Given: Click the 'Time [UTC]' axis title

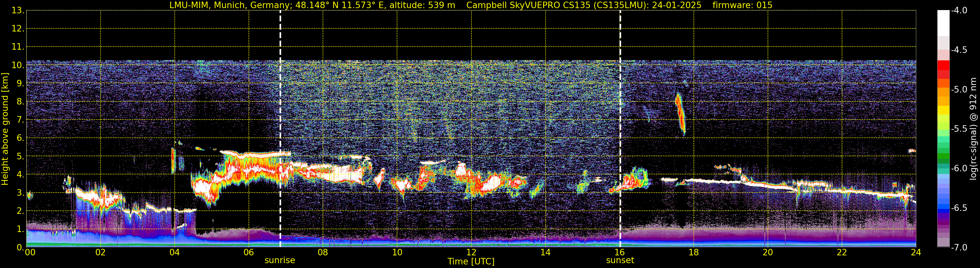Looking at the screenshot, I should [471, 262].
